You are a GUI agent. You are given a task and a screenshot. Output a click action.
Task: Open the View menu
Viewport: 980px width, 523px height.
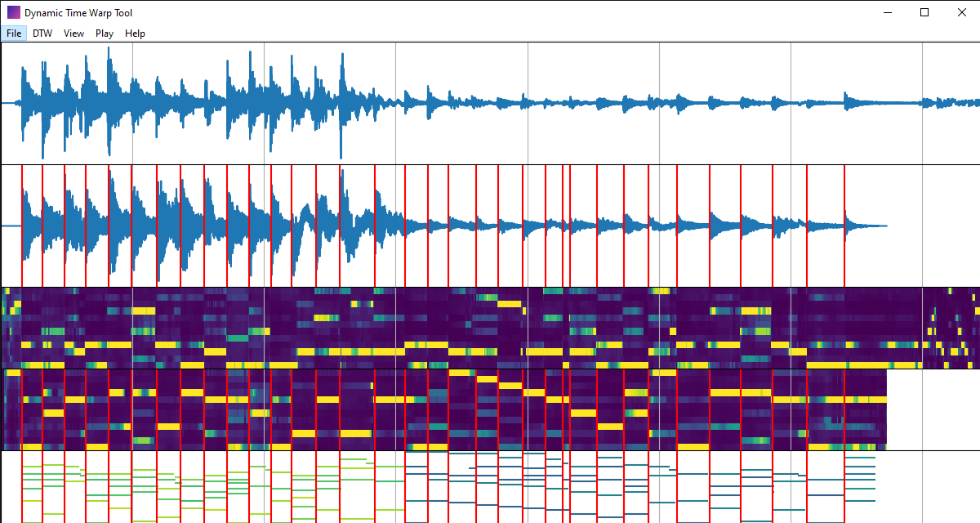tap(73, 33)
